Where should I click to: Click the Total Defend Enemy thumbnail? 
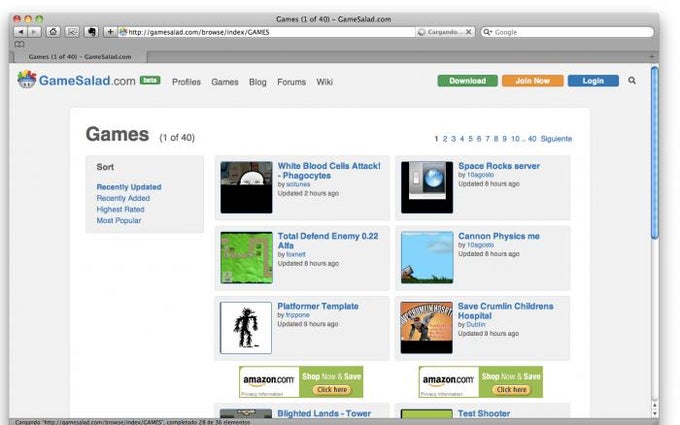246,258
